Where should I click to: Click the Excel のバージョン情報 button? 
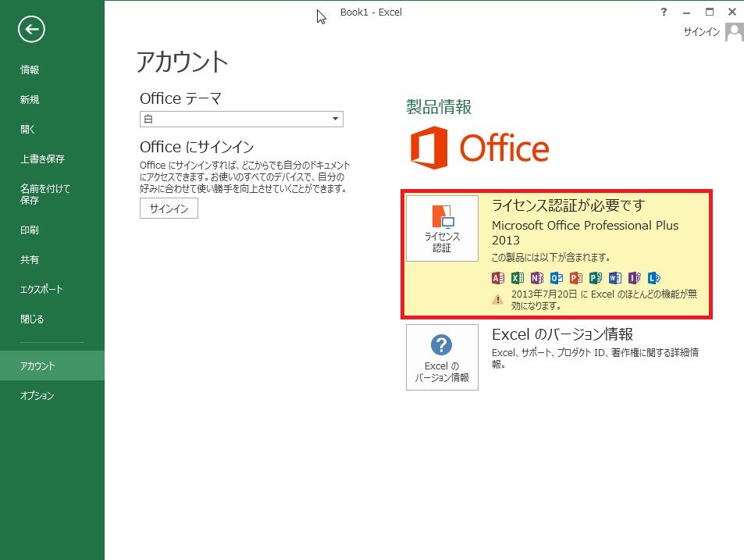442,358
